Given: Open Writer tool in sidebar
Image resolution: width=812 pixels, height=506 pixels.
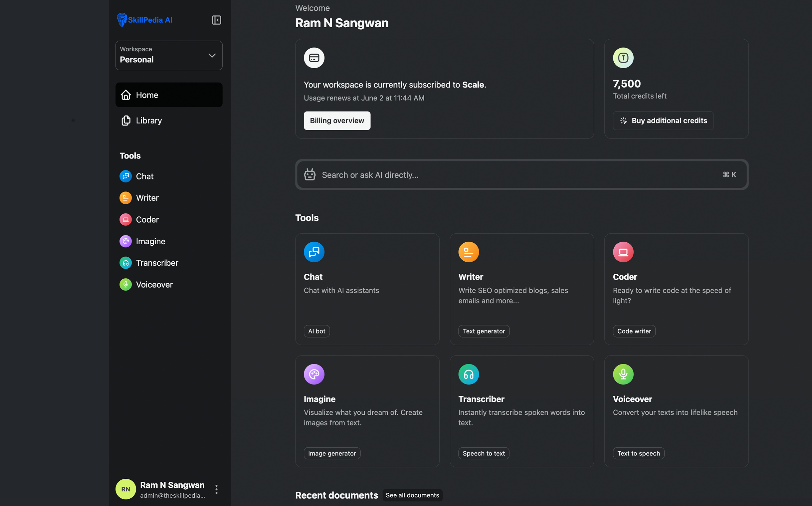Looking at the screenshot, I should coord(139,198).
